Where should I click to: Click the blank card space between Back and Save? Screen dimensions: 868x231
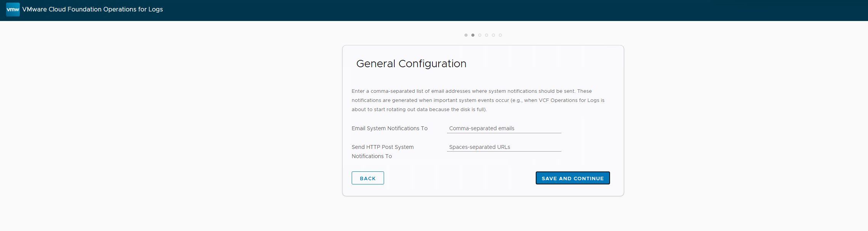(457, 178)
